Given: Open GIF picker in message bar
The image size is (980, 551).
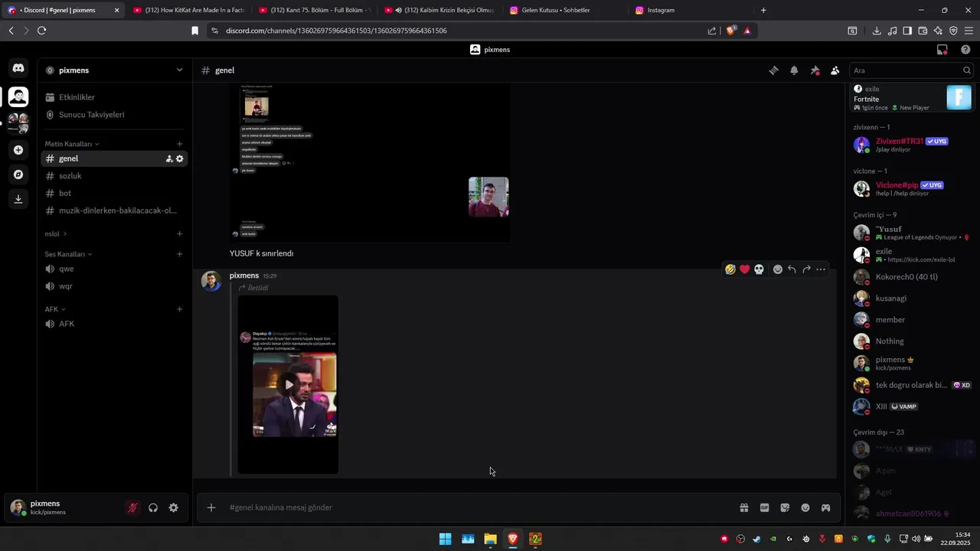Looking at the screenshot, I should coord(764,507).
